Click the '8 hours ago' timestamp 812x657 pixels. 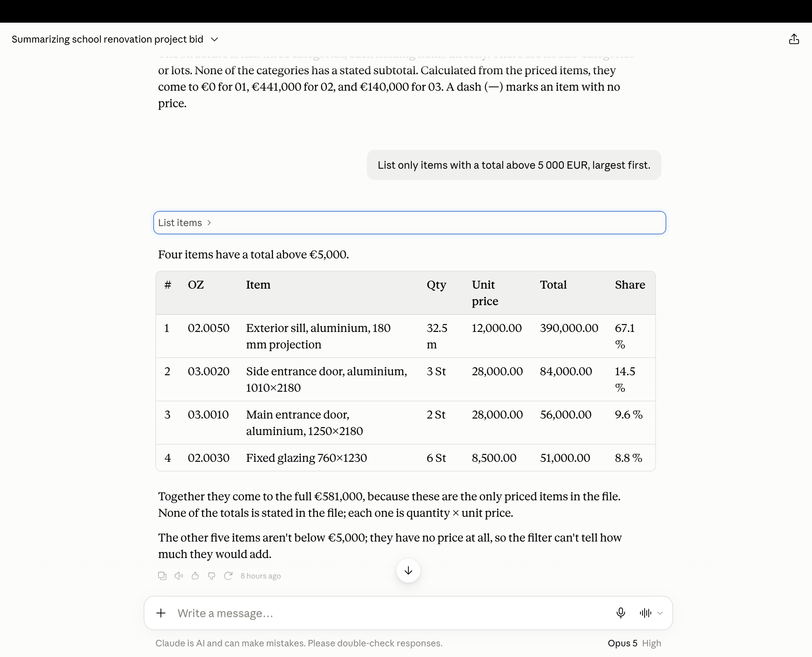(261, 576)
